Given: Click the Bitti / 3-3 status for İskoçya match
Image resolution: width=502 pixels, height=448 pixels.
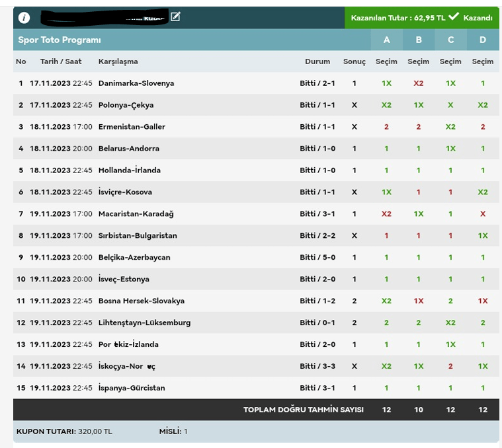Looking at the screenshot, I should [x=317, y=366].
